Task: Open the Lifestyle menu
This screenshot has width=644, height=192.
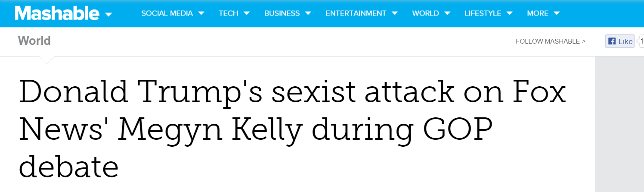Action: click(x=483, y=13)
